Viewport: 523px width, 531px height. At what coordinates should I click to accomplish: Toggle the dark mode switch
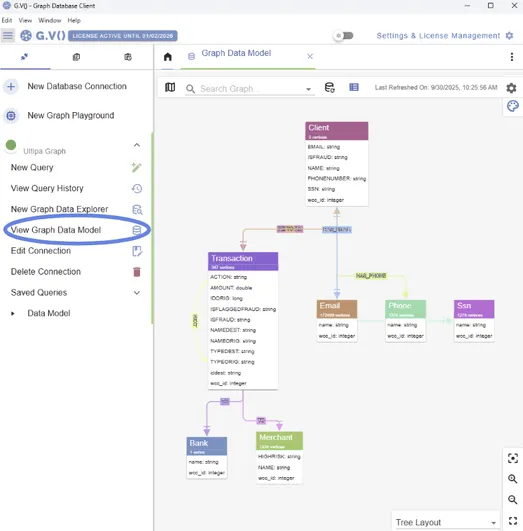343,36
